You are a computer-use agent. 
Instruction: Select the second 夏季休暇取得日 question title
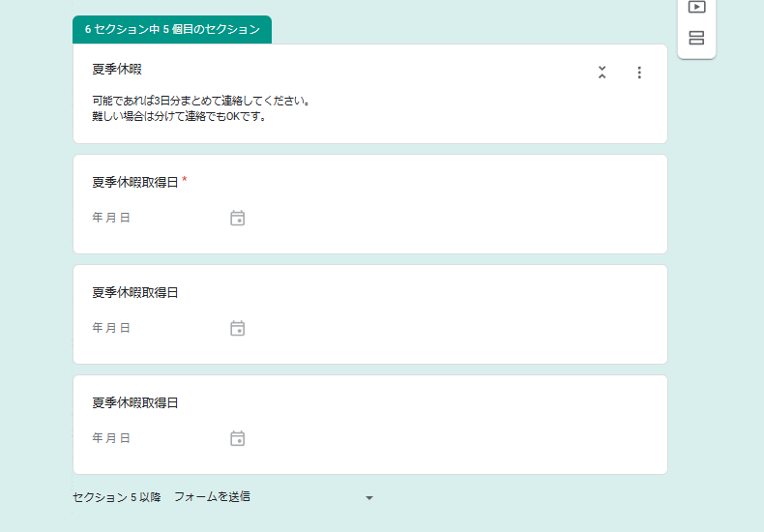135,292
